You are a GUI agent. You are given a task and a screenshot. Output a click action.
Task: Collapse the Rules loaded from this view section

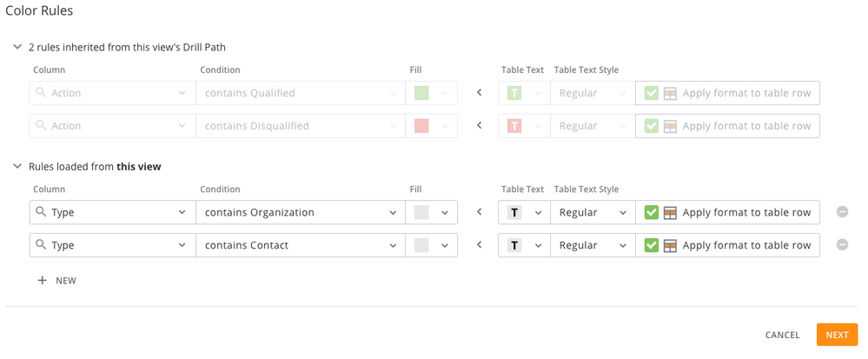[x=17, y=166]
